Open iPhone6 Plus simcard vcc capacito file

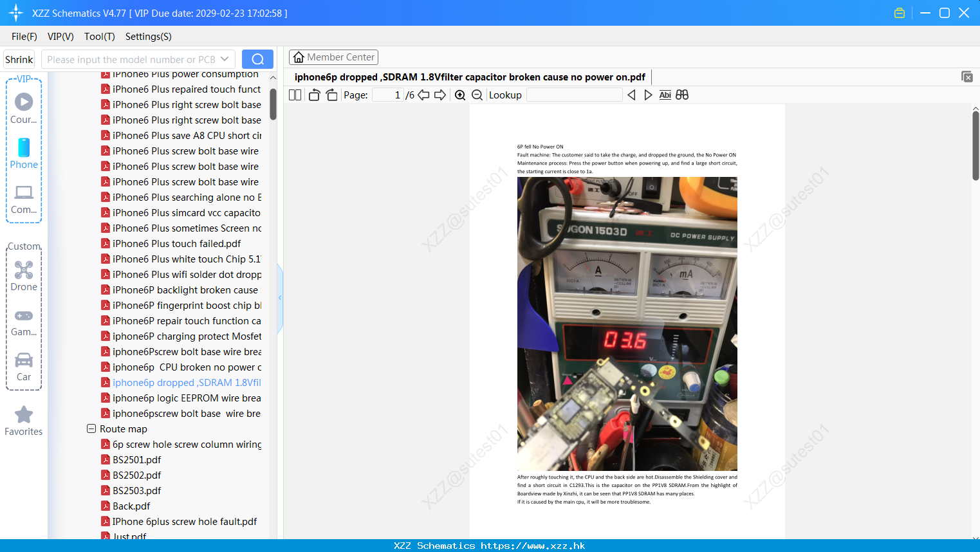tap(181, 212)
